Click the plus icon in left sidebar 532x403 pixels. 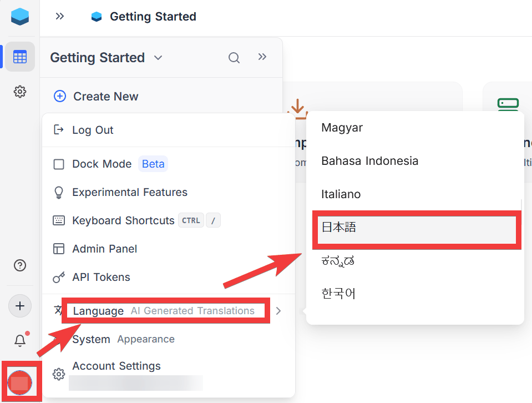[20, 306]
